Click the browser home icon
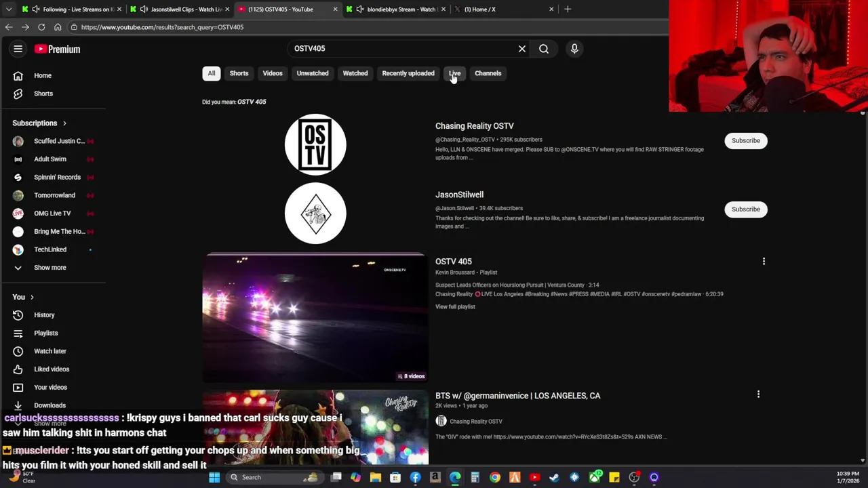The height and width of the screenshot is (488, 868). click(58, 27)
